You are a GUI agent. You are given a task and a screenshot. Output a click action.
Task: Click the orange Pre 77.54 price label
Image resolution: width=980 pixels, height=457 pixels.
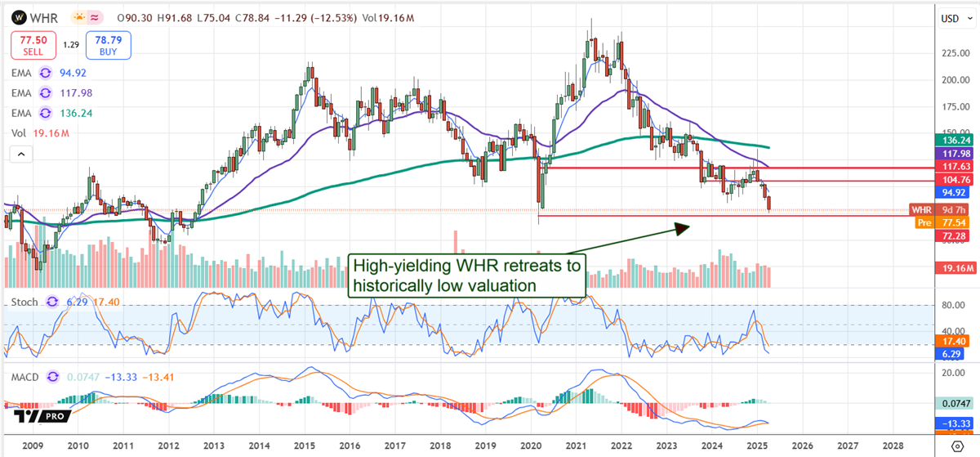click(941, 222)
